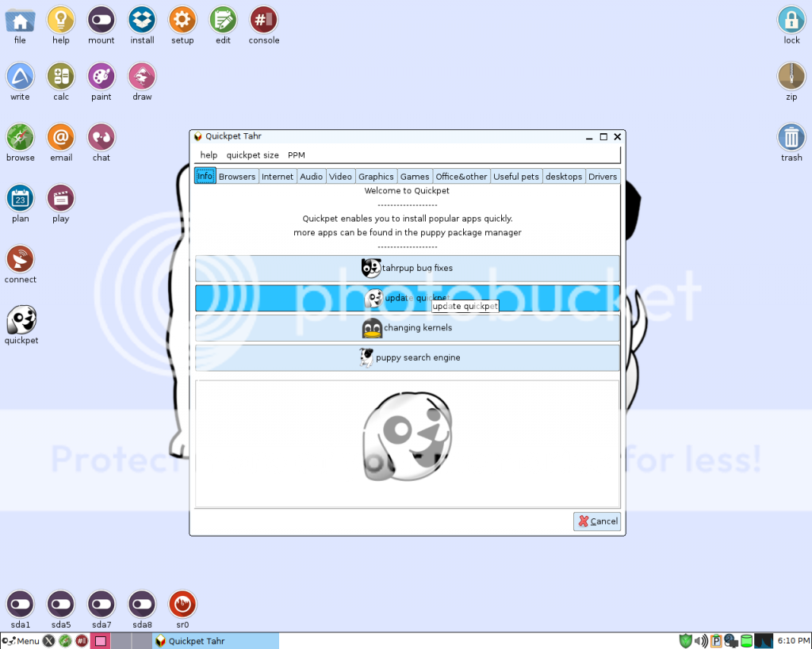This screenshot has height=649, width=812.
Task: Cancel the Quickpet dialog
Action: point(596,521)
